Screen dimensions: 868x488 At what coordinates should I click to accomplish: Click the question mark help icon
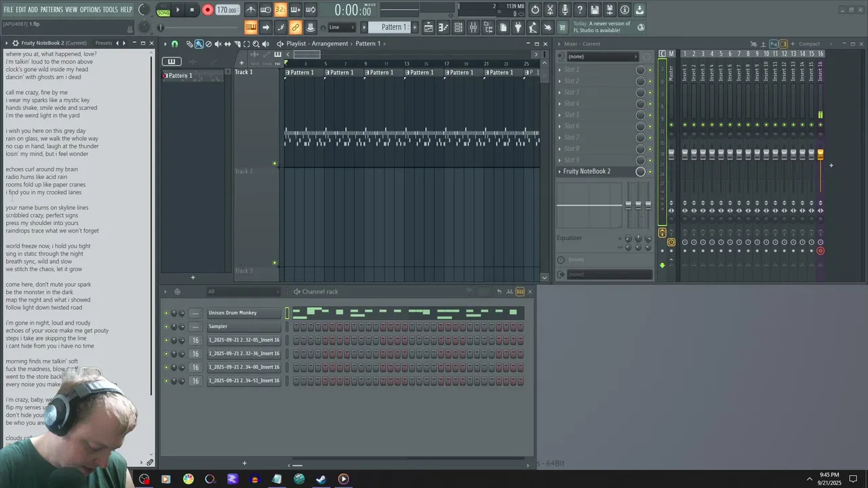pos(580,9)
